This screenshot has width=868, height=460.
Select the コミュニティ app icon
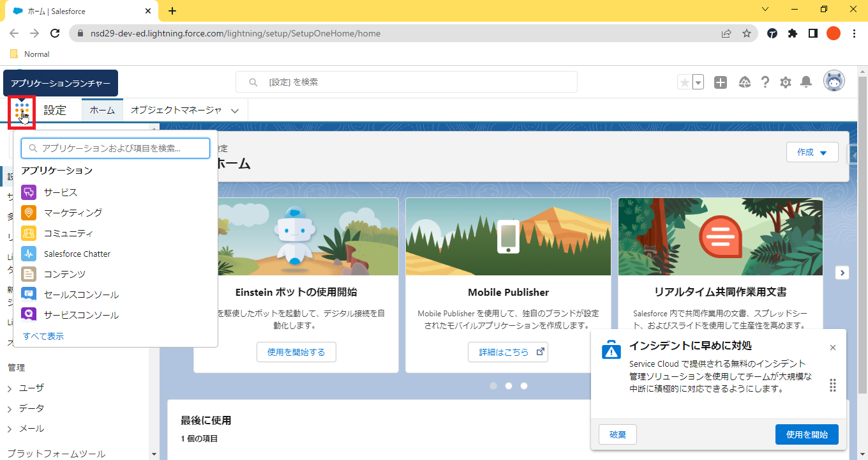(x=29, y=233)
